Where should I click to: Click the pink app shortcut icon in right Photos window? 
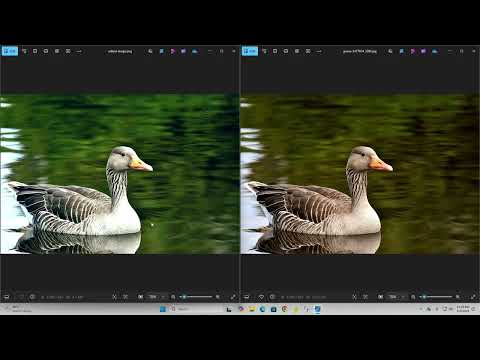(413, 51)
